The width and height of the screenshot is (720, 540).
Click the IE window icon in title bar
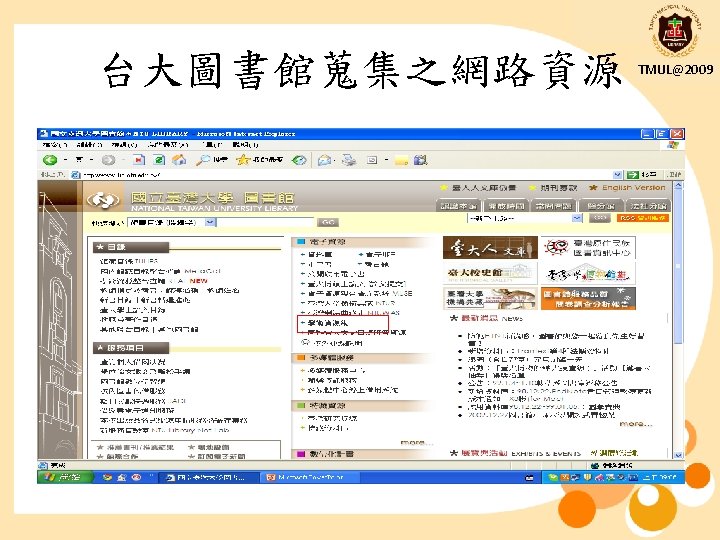click(44, 134)
